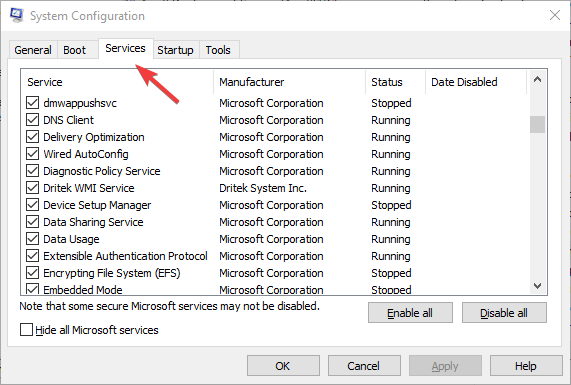571x385 pixels.
Task: Select the Wired AutoConfig service name
Action: (x=86, y=154)
